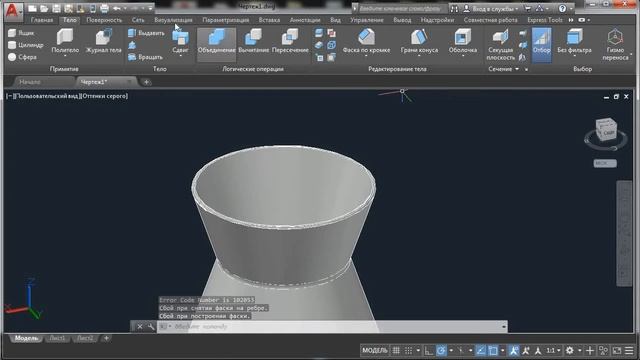This screenshot has height=360, width=640.
Task: Open the Сдвиг dropdown arrow
Action: click(180, 56)
